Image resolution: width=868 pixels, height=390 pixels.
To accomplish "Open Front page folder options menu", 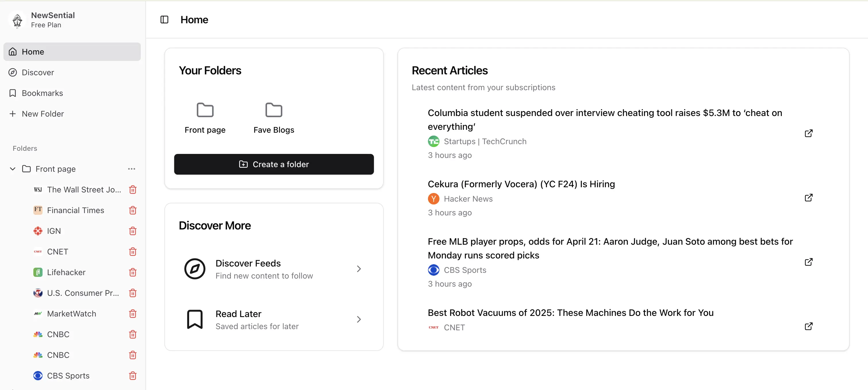I will click(x=131, y=169).
